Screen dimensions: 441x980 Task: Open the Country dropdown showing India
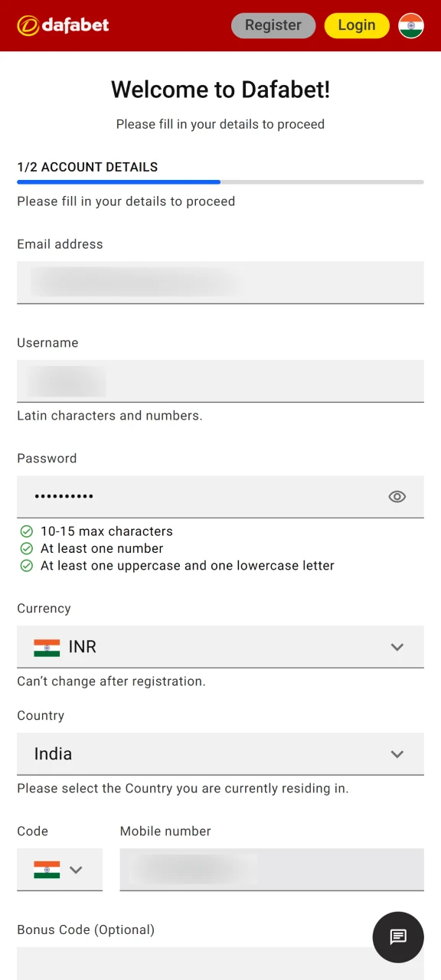[397, 754]
